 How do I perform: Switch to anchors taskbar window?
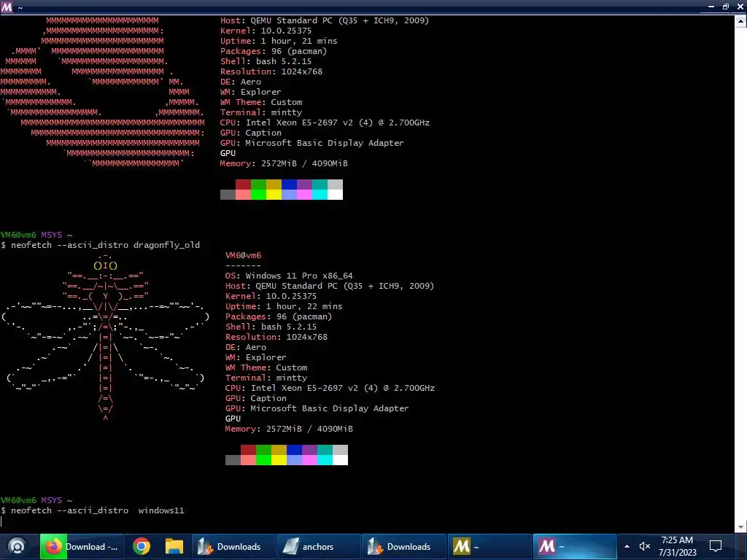[x=319, y=546]
